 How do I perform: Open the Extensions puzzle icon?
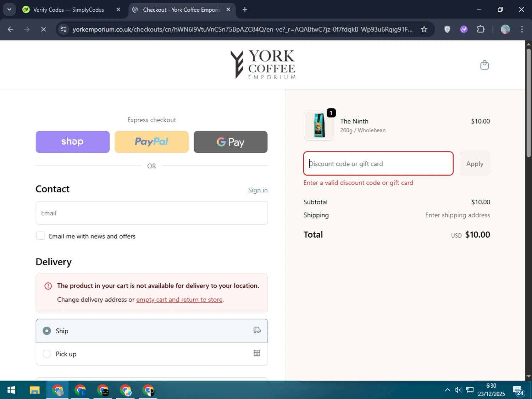coord(481,29)
